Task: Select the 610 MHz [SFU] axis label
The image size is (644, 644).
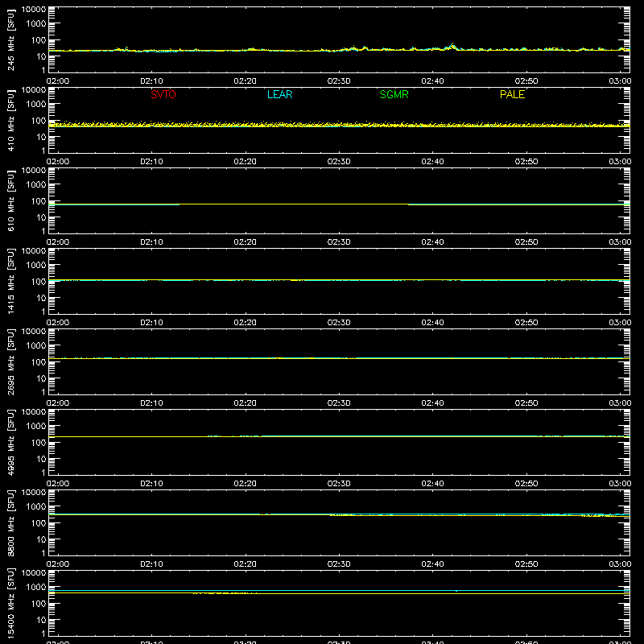Action: (x=11, y=200)
